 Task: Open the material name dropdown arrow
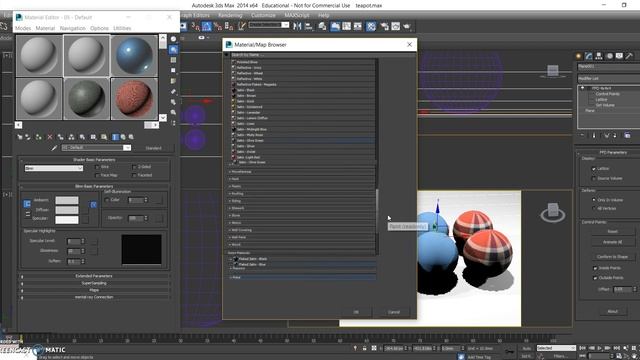pyautogui.click(x=127, y=147)
